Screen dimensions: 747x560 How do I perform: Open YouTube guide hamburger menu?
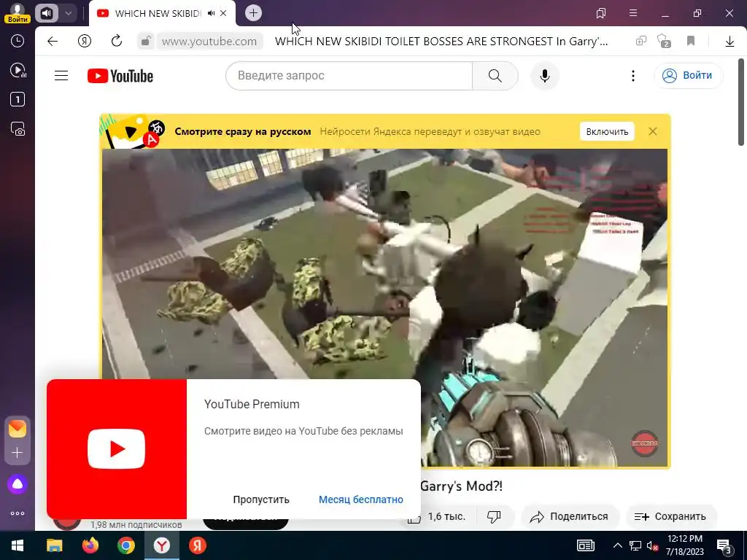(61, 76)
